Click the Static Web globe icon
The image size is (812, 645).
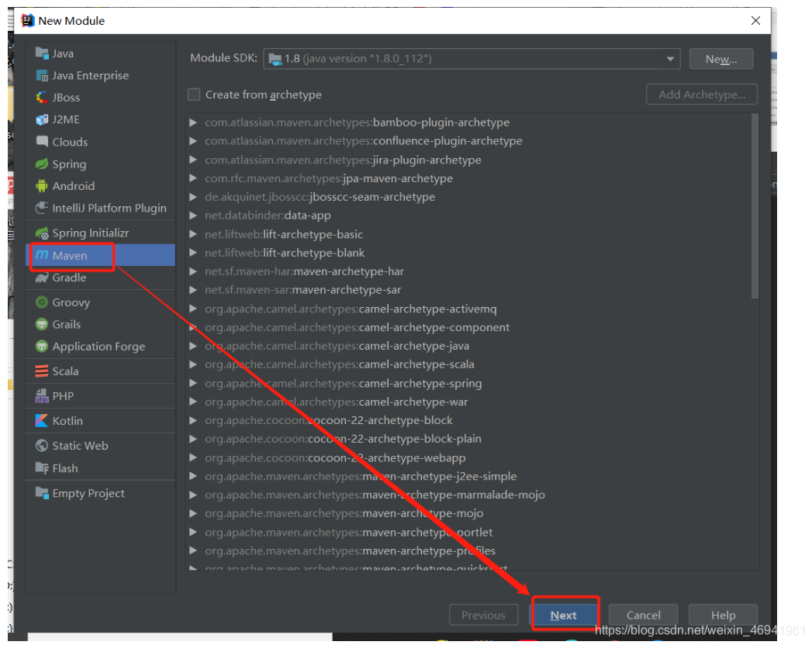click(x=41, y=445)
